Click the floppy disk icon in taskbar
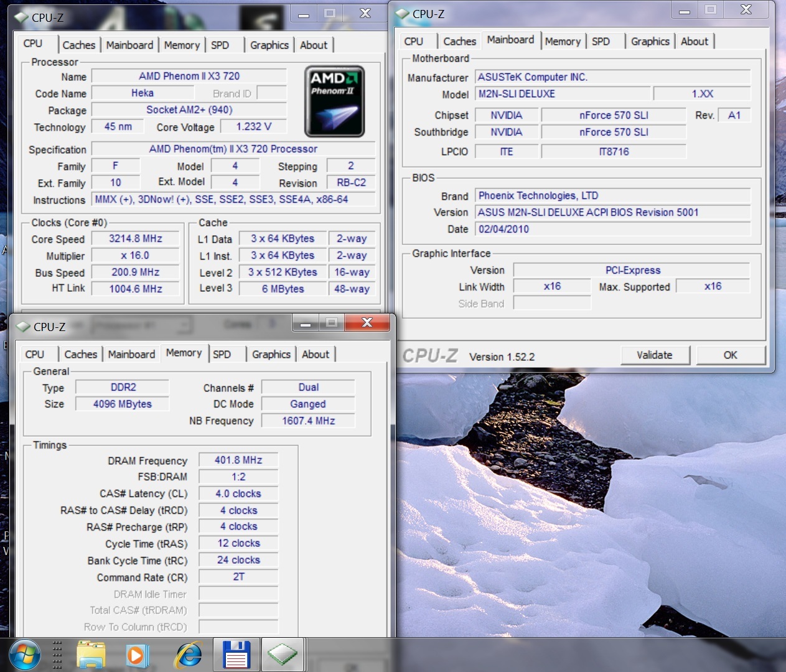The width and height of the screenshot is (786, 672). (x=236, y=655)
